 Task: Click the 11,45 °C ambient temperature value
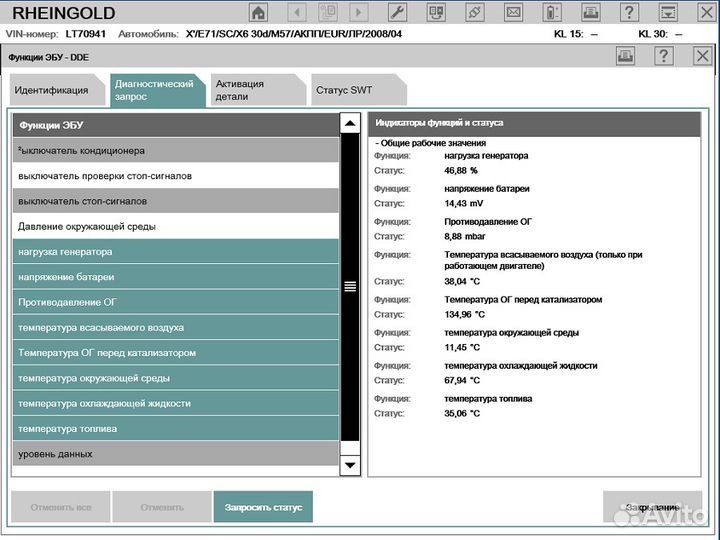(x=462, y=348)
